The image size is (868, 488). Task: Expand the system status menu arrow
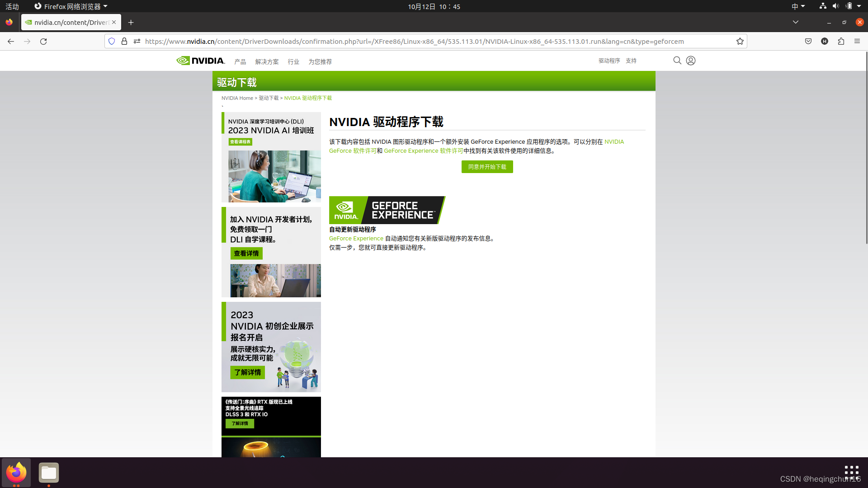point(859,6)
